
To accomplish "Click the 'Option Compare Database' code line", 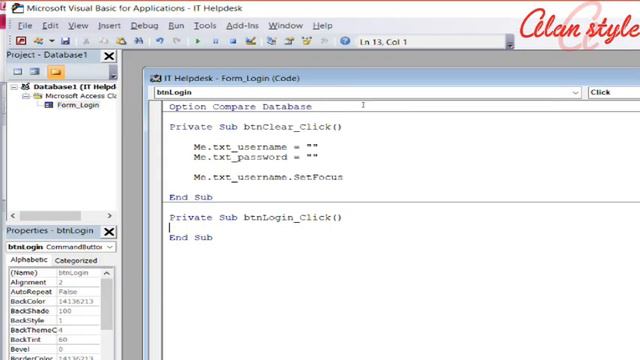I will (x=240, y=107).
